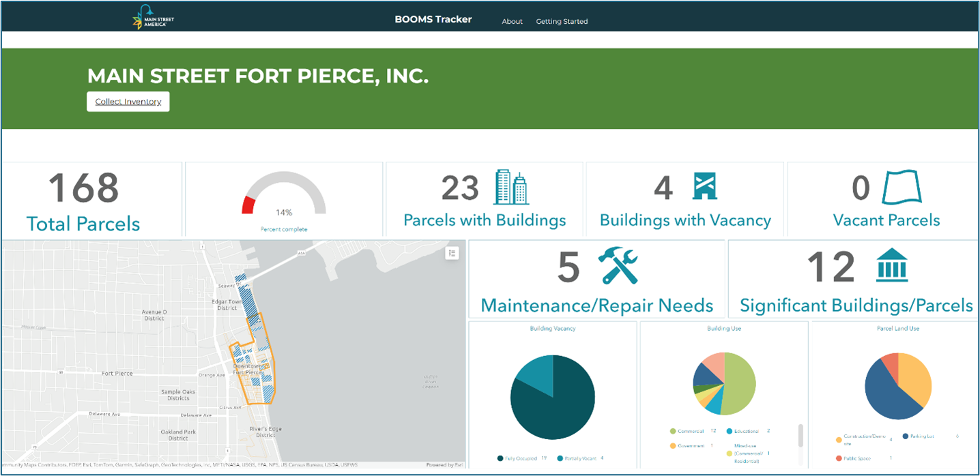Image resolution: width=980 pixels, height=476 pixels.
Task: Click the Significant Buildings landmark icon
Action: pyautogui.click(x=892, y=265)
